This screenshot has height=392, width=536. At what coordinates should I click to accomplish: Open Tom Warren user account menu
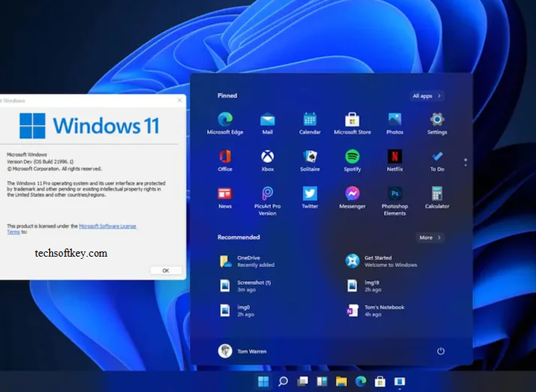coord(243,351)
